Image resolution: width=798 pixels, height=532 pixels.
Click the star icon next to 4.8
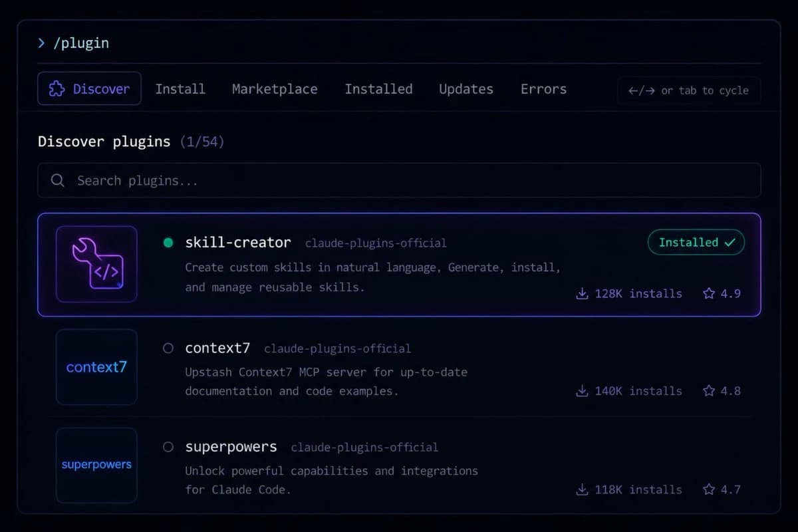(x=709, y=391)
